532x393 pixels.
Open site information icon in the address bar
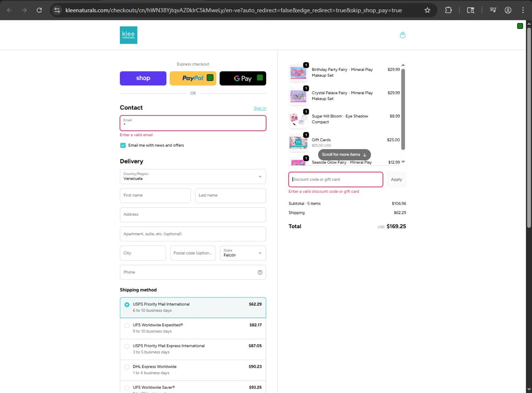57,10
